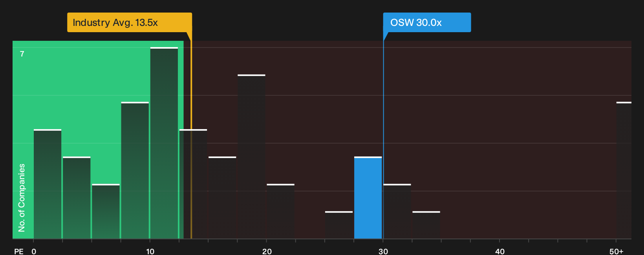
Task: Click the x-axis label '0'
Action: tap(34, 251)
